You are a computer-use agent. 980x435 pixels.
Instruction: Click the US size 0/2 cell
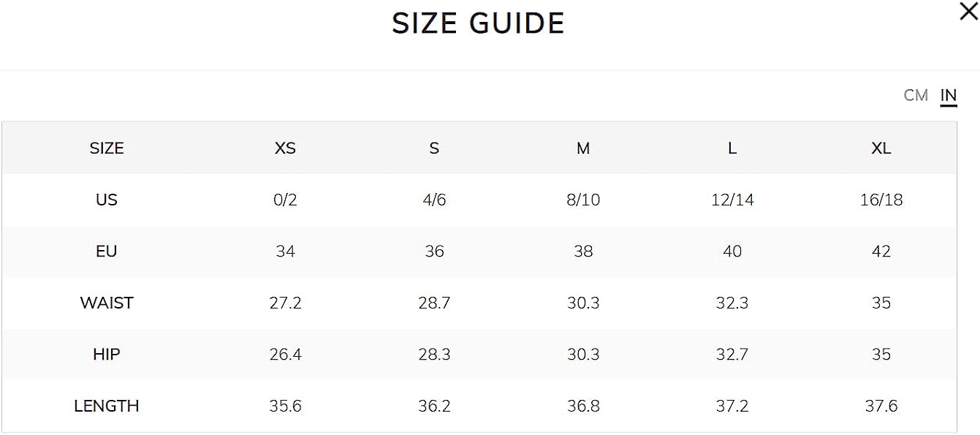285,200
